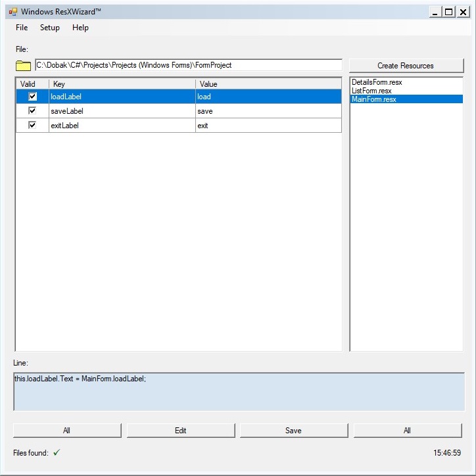This screenshot has width=476, height=476.
Task: Click the Edit button
Action: 180,431
